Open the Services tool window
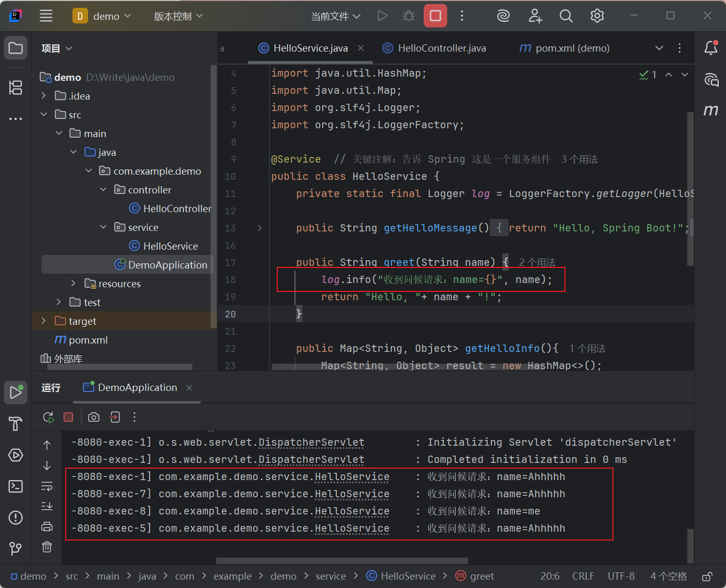726x588 pixels. coord(16,455)
